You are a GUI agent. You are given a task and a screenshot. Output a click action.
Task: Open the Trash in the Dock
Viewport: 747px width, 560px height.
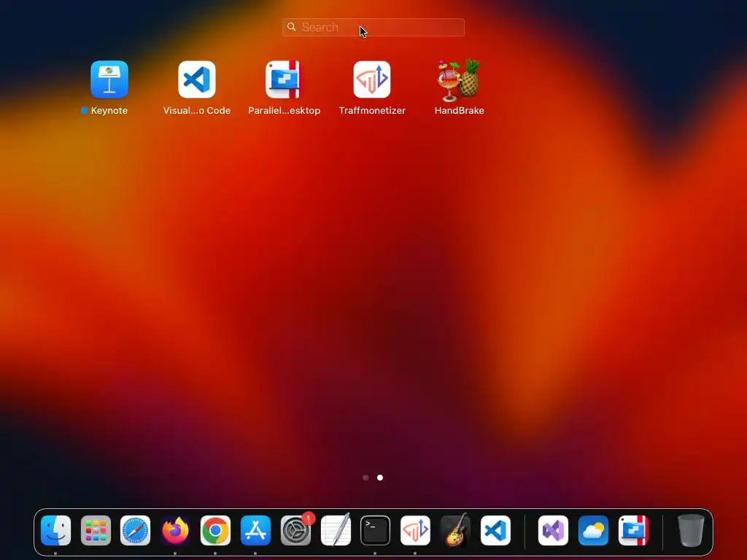[691, 530]
